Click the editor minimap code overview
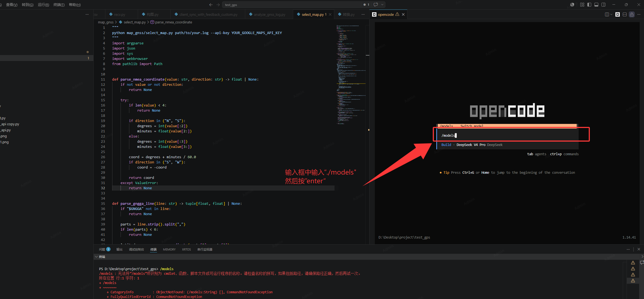 (351, 75)
